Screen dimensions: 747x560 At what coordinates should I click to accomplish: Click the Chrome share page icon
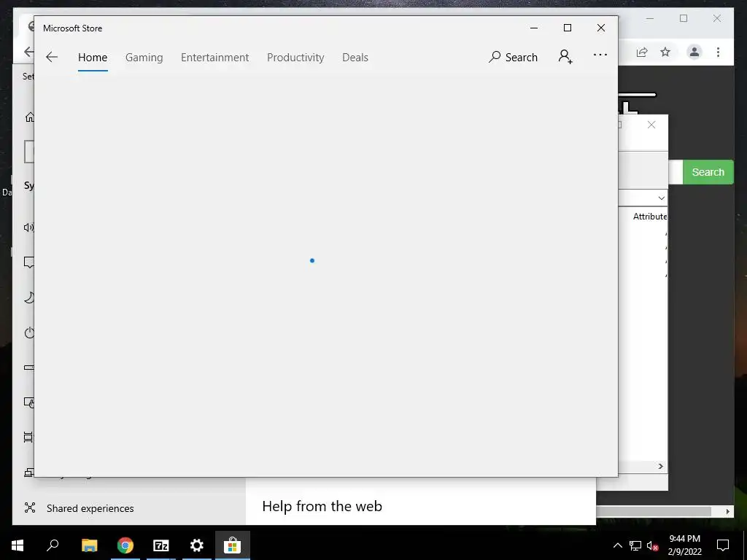pos(642,52)
